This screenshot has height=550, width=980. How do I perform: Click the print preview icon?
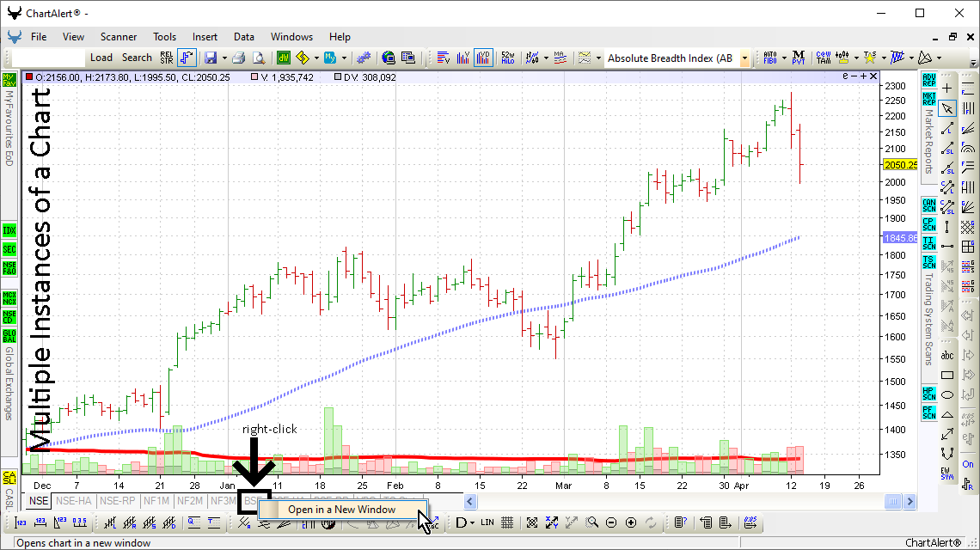259,58
